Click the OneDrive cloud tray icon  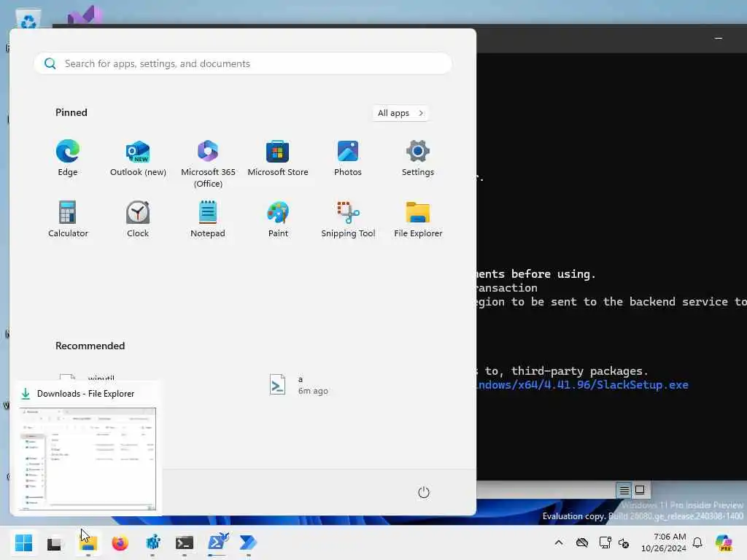point(581,542)
